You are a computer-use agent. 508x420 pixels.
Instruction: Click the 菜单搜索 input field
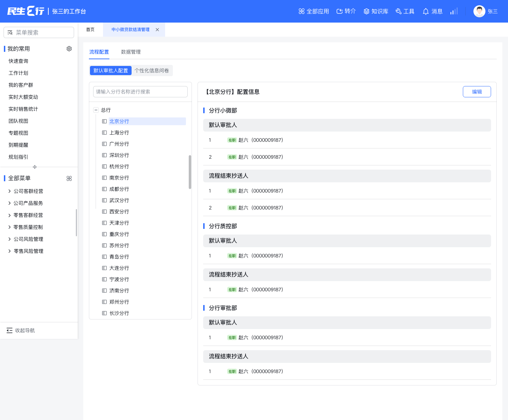[39, 32]
